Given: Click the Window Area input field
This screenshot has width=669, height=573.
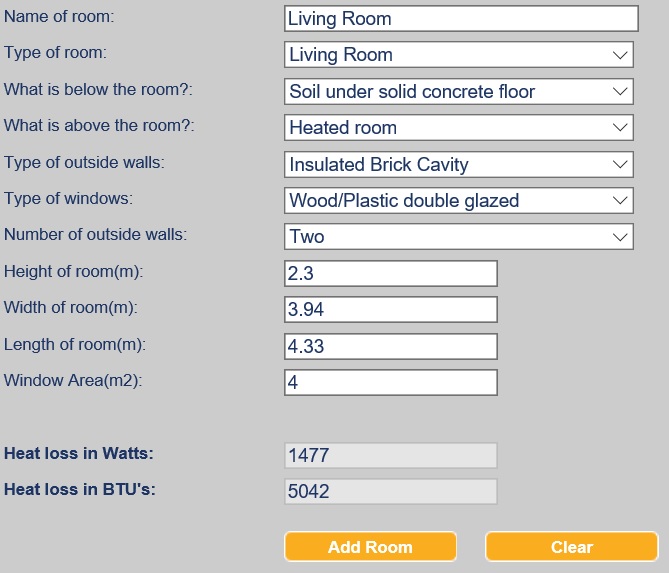Looking at the screenshot, I should click(x=390, y=382).
